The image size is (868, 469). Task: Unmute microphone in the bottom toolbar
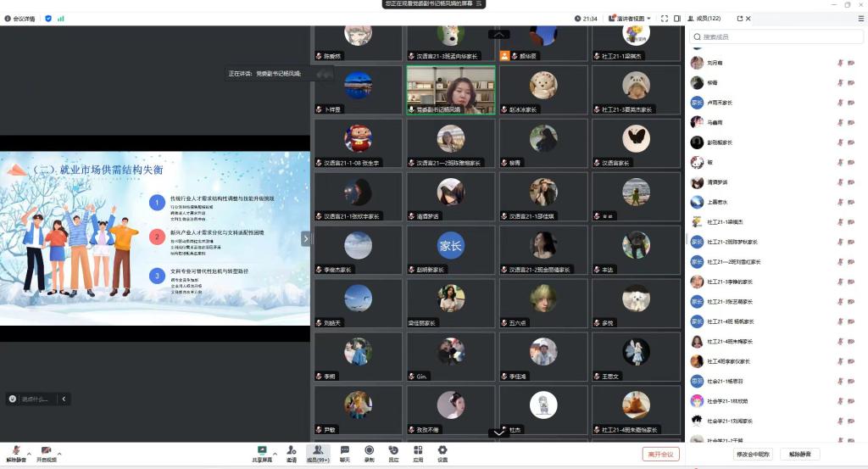(x=15, y=452)
